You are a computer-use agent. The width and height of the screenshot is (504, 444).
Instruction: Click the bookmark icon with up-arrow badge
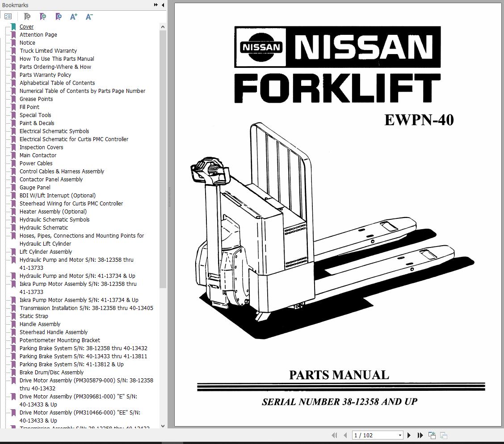tap(58, 17)
